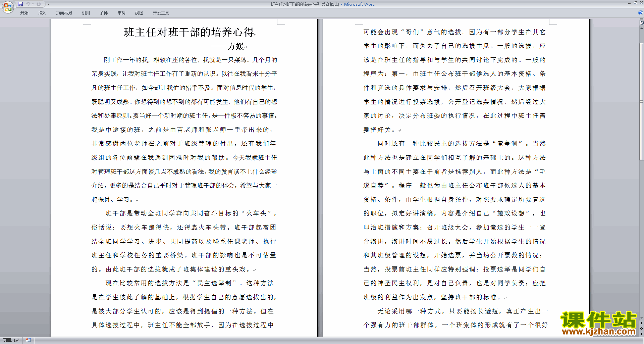Viewport: 644px width, 344px height.
Task: Select the 开发工具 ribbon tab
Action: pyautogui.click(x=161, y=13)
